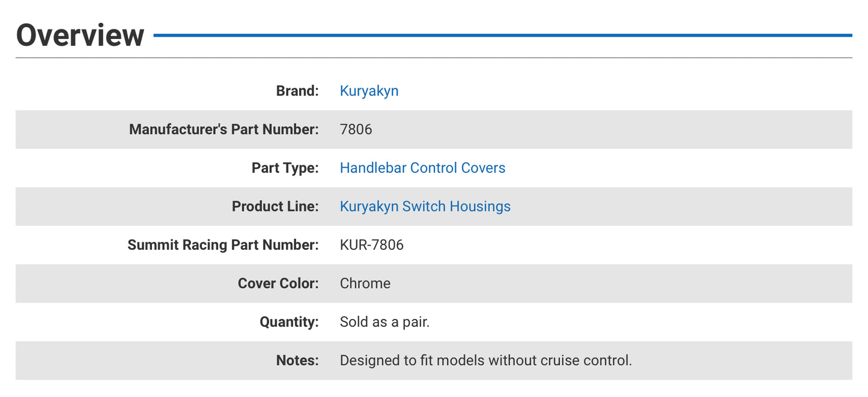
Task: Click the Summit Racing Part Number label
Action: coord(222,244)
